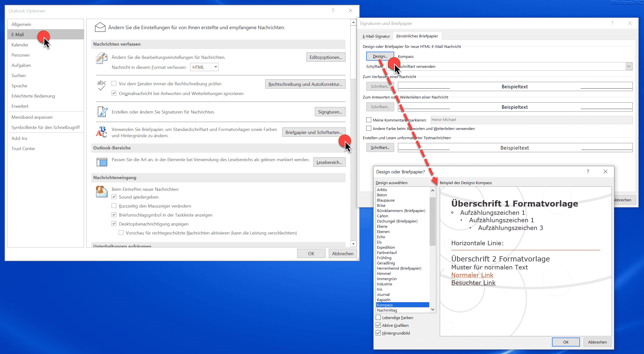Switch to the E-Mail-Signatur tab

tap(376, 36)
